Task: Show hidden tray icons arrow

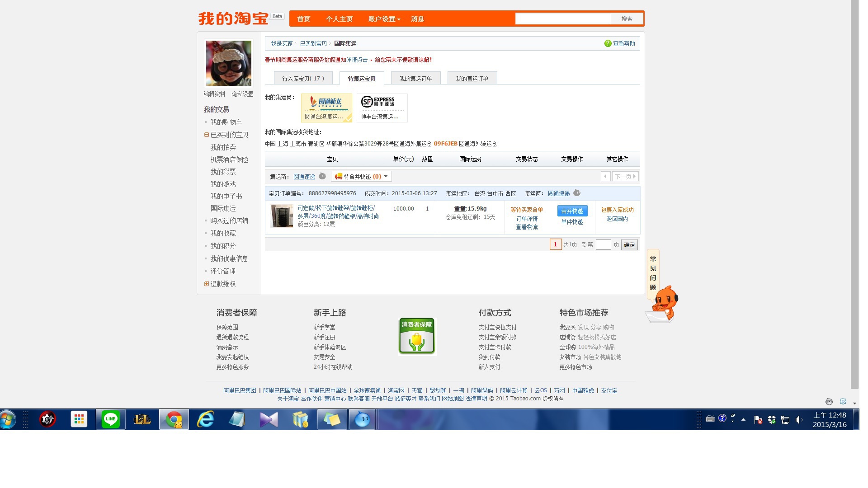Action: (x=743, y=420)
